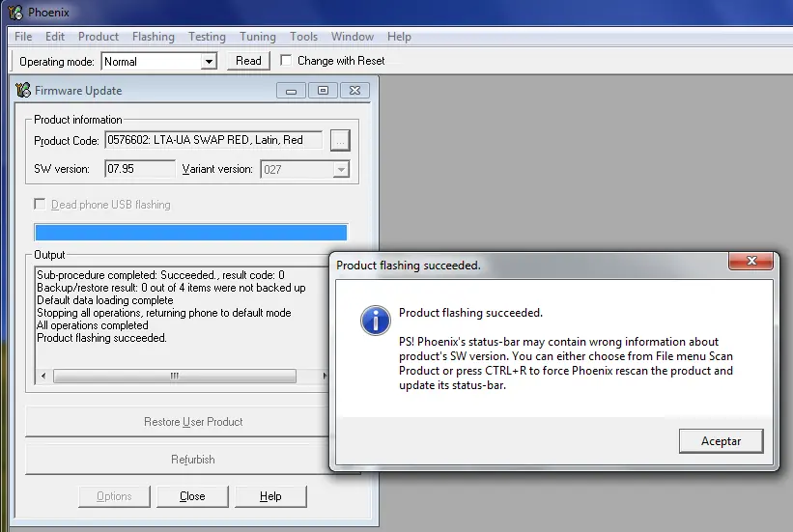793x532 pixels.
Task: Expand the Variant version dropdown
Action: pos(341,169)
